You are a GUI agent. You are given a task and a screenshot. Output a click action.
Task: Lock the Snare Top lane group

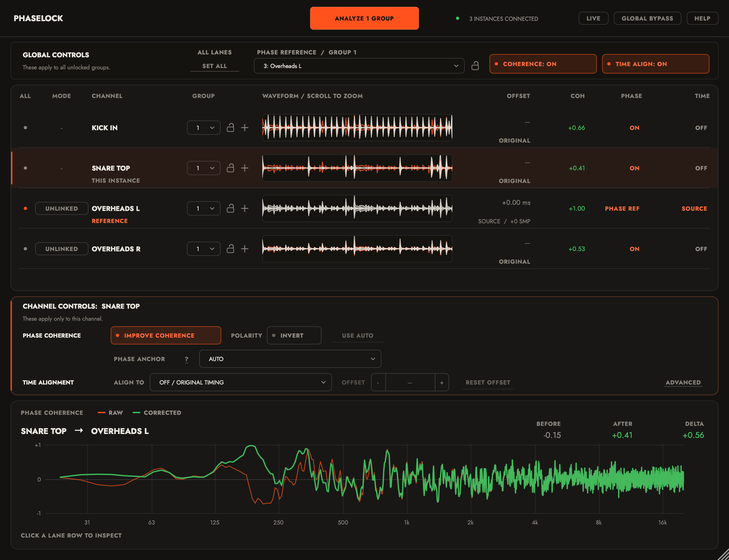230,168
